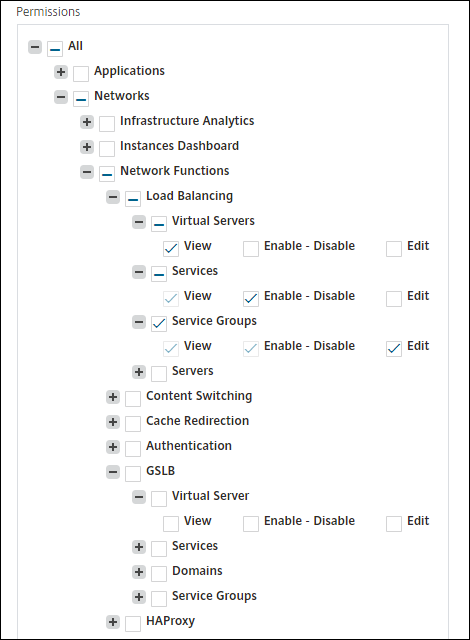Expand the Authentication node
470x640 pixels.
pos(113,447)
